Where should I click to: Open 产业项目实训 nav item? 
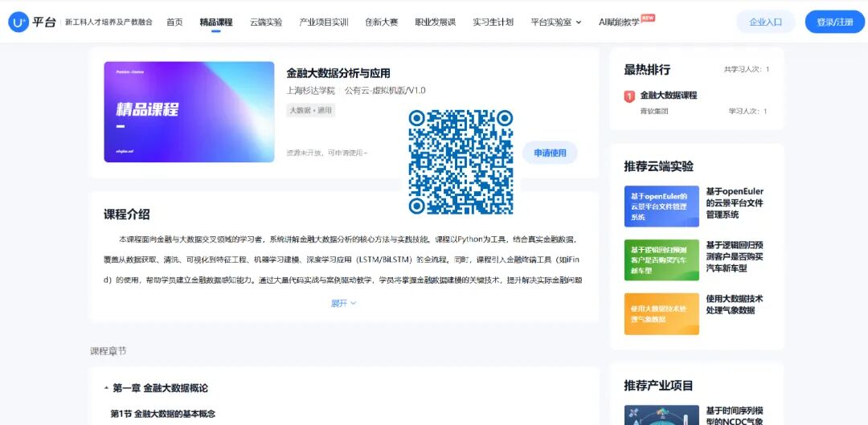pyautogui.click(x=324, y=22)
